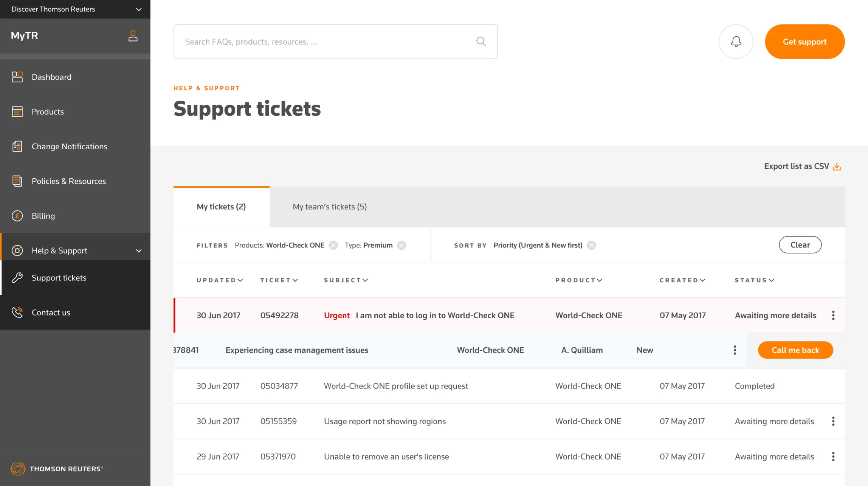868x486 pixels.
Task: Sort by Created column
Action: (682, 280)
